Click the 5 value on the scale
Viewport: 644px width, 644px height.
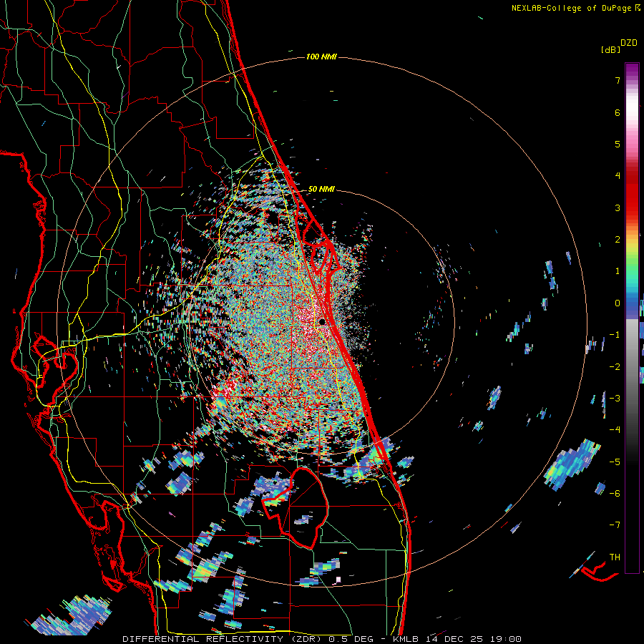coord(618,144)
